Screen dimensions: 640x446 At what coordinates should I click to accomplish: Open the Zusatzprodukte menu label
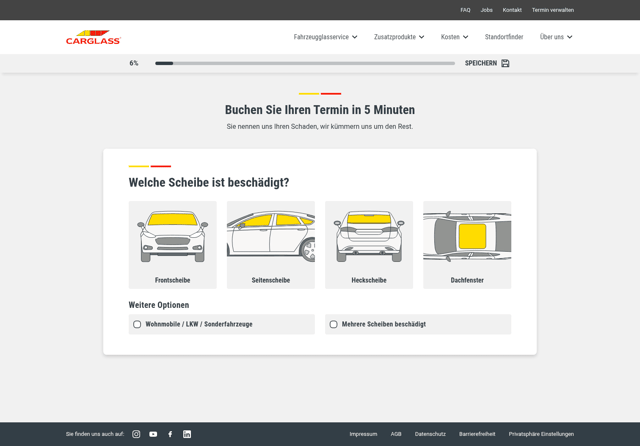(395, 37)
